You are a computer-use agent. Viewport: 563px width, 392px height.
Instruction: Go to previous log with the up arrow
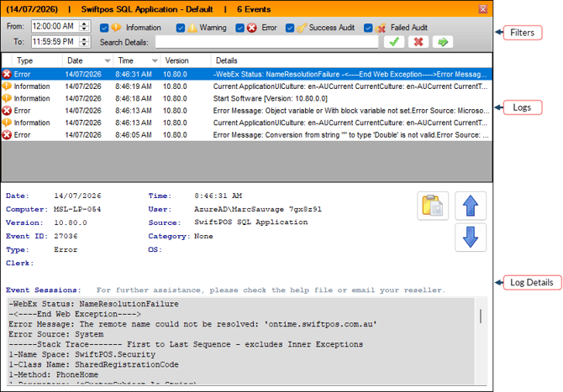pyautogui.click(x=471, y=206)
